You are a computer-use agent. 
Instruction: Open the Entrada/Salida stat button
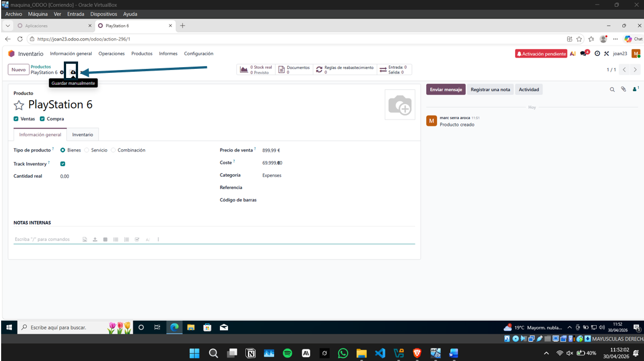(x=393, y=69)
